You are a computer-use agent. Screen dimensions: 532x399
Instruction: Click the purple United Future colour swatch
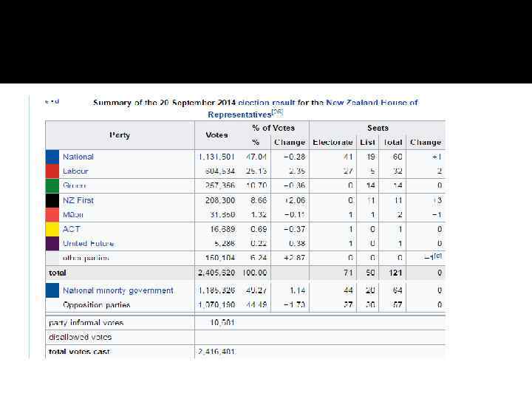[x=52, y=244]
